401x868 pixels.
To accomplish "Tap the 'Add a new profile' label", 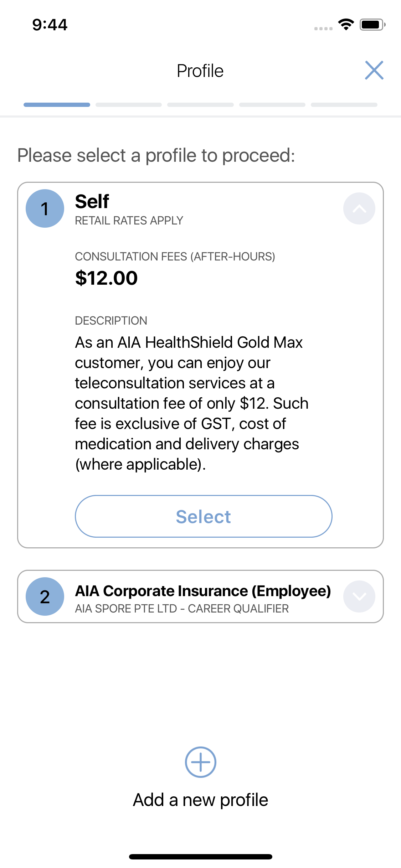I will pyautogui.click(x=200, y=800).
